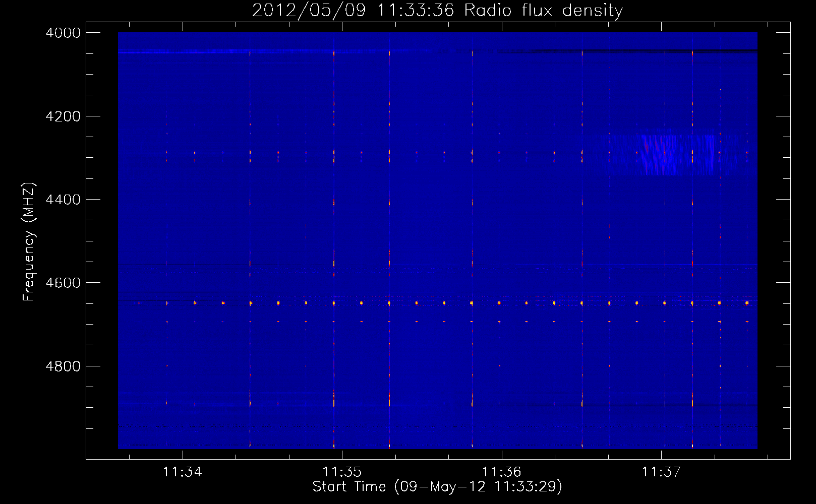This screenshot has height=504, width=816.
Task: Click the 11:35 time axis label
Action: tap(342, 472)
